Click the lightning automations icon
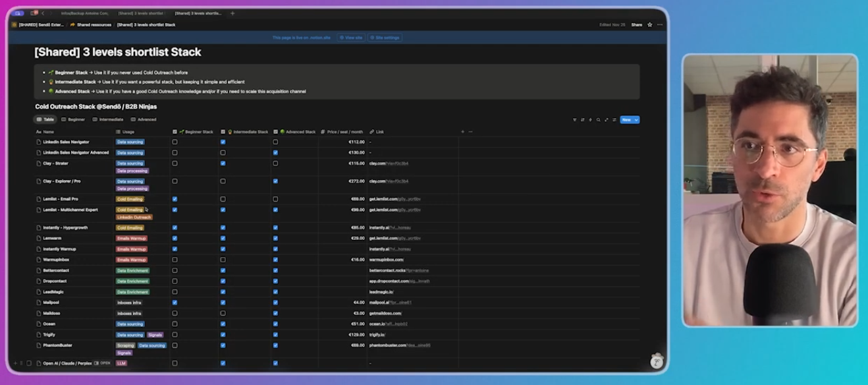This screenshot has height=385, width=868. tap(590, 120)
